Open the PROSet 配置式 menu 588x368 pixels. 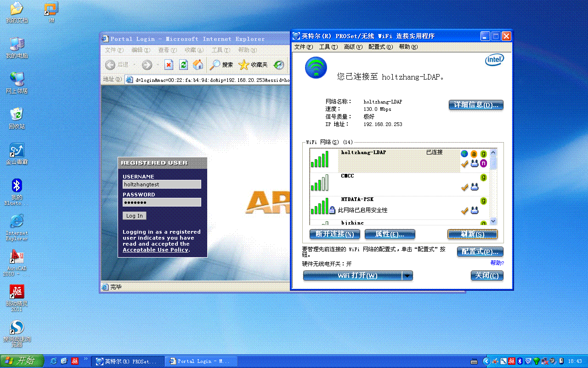[380, 47]
